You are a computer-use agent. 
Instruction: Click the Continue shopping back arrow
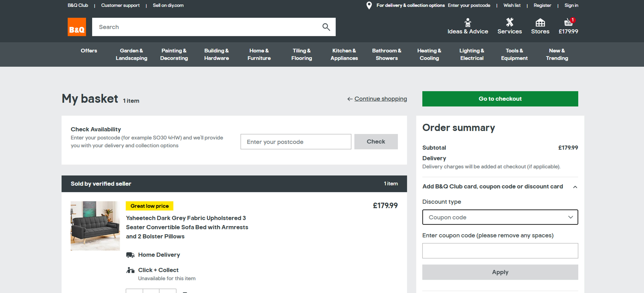tap(350, 99)
